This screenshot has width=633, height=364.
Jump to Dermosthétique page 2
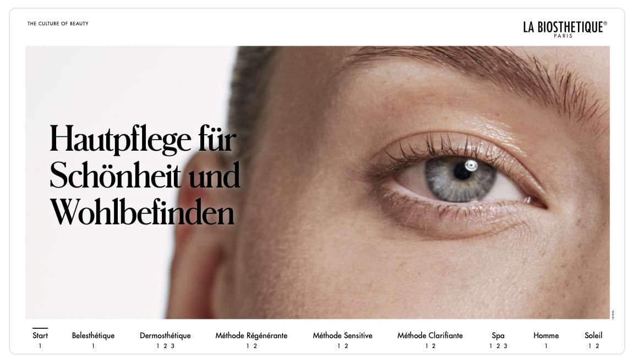(165, 346)
